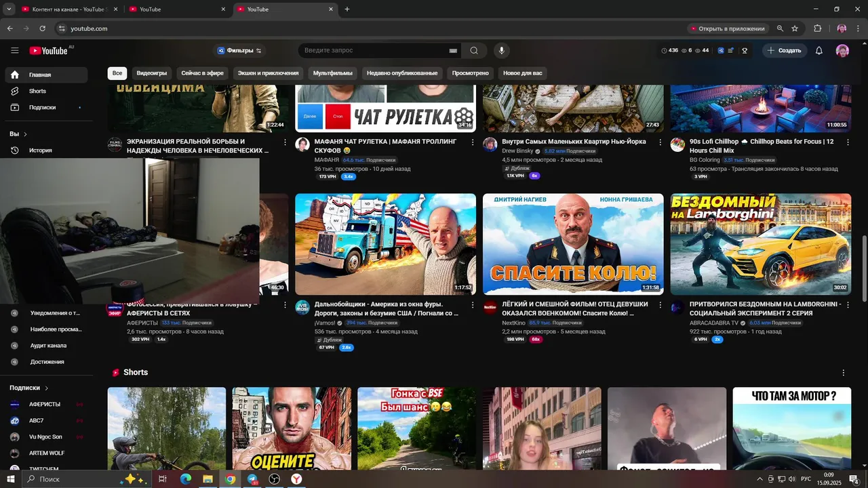Image resolution: width=868 pixels, height=488 pixels.
Task: Open Достижения in sidebar
Action: (x=46, y=362)
